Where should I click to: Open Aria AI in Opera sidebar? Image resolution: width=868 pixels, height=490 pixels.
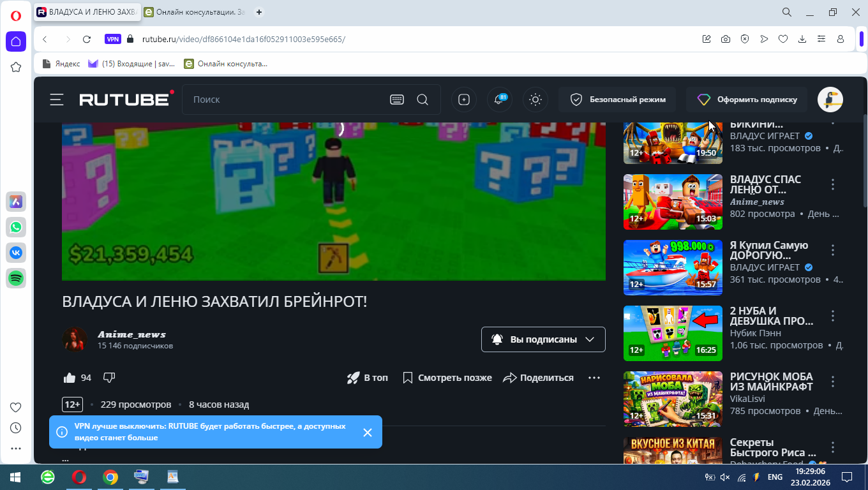(16, 201)
